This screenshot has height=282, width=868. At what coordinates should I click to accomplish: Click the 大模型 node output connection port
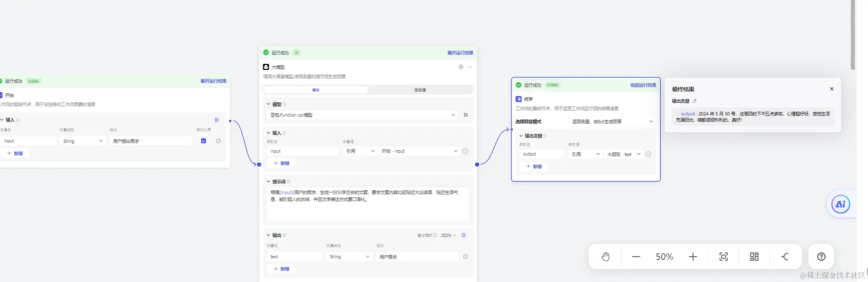477,165
